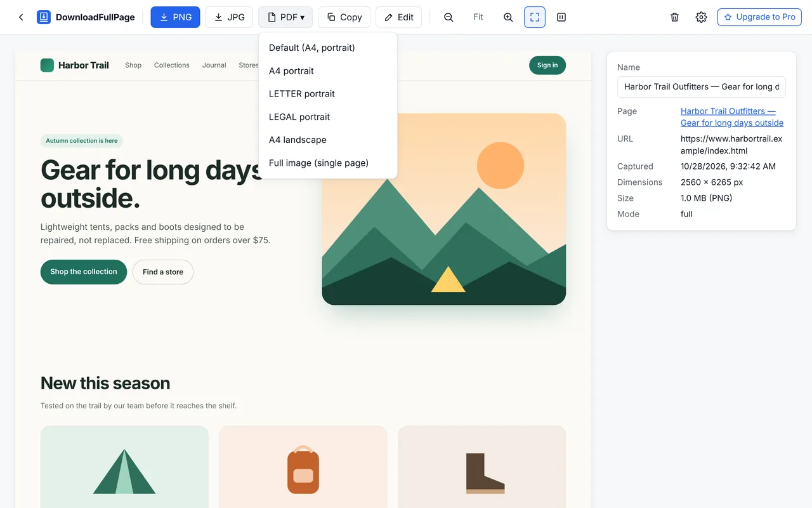Select A4 landscape from PDF menu

coord(328,140)
